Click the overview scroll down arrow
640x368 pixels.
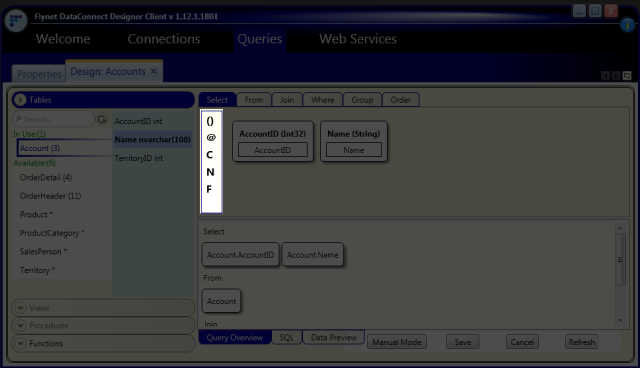(x=620, y=321)
